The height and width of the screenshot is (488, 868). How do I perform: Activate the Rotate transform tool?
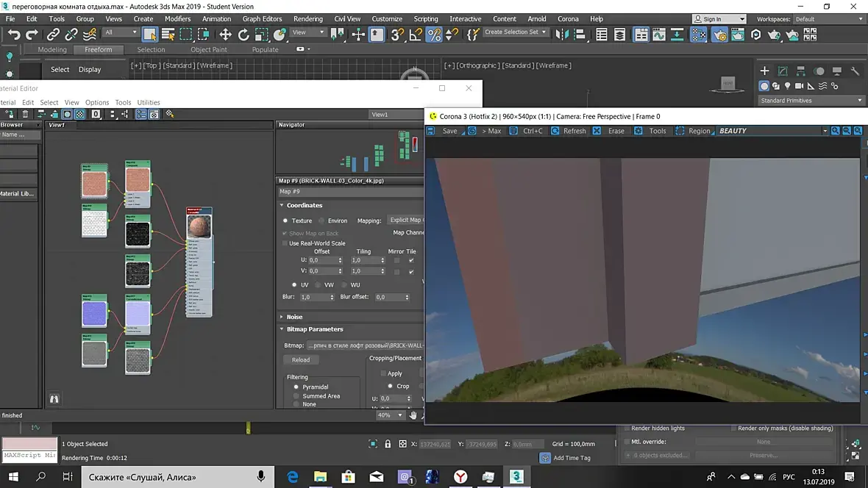coord(243,35)
